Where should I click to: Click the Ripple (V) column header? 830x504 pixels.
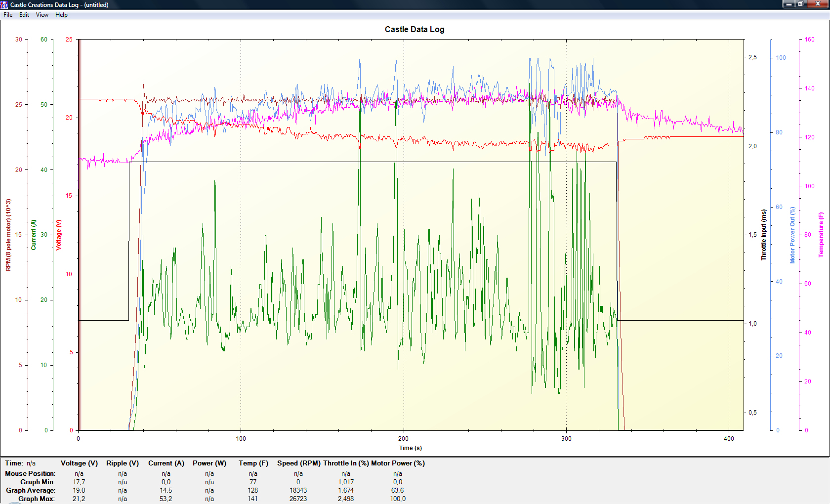[123, 463]
